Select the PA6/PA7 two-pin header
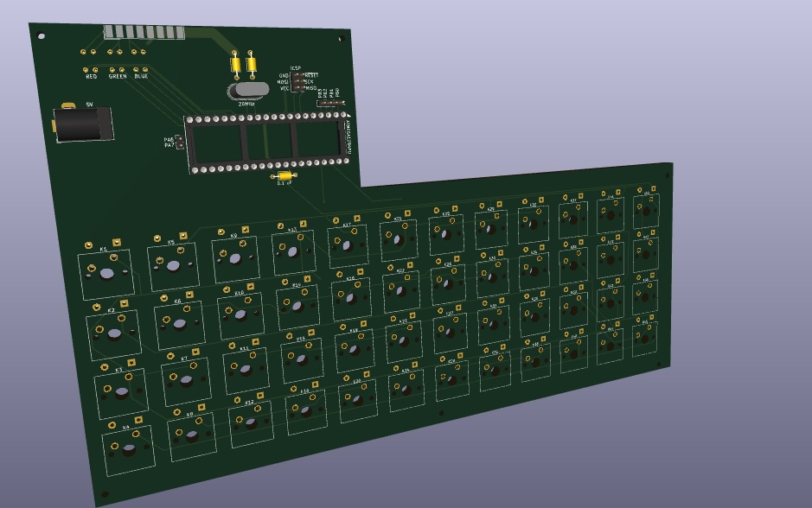Image resolution: width=812 pixels, height=508 pixels. (x=179, y=143)
